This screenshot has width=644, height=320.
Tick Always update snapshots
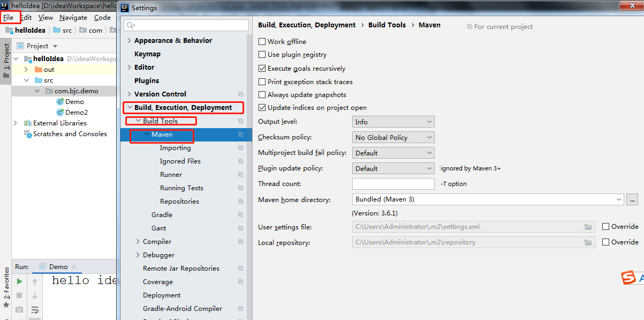coord(262,95)
